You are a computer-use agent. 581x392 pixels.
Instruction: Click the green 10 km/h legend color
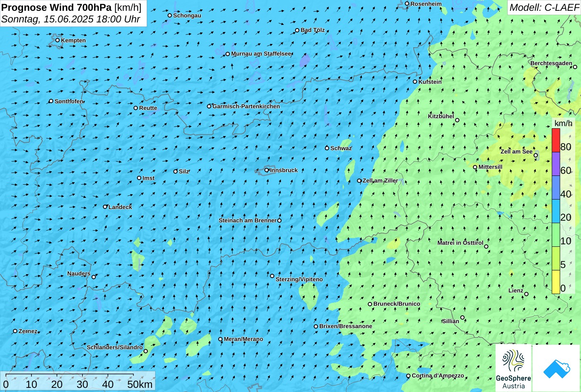(x=556, y=235)
